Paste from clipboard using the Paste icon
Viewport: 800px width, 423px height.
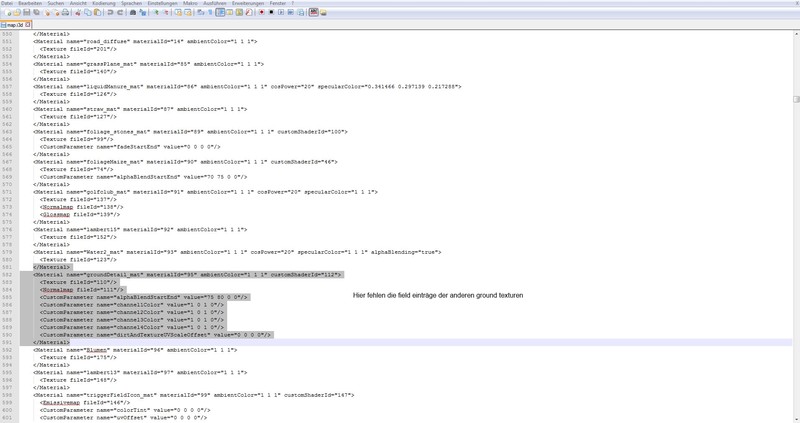(x=97, y=12)
